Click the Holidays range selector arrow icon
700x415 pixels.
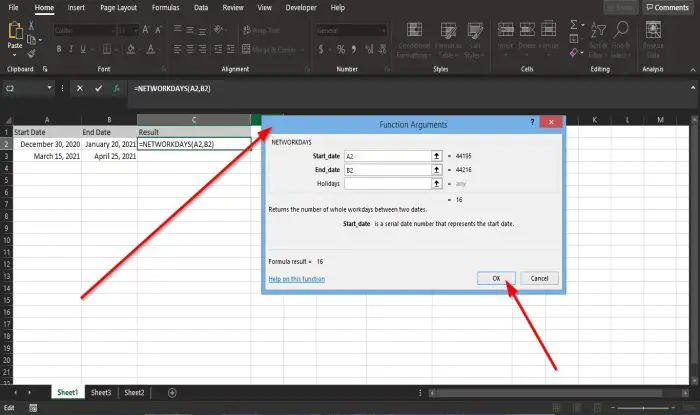[437, 183]
